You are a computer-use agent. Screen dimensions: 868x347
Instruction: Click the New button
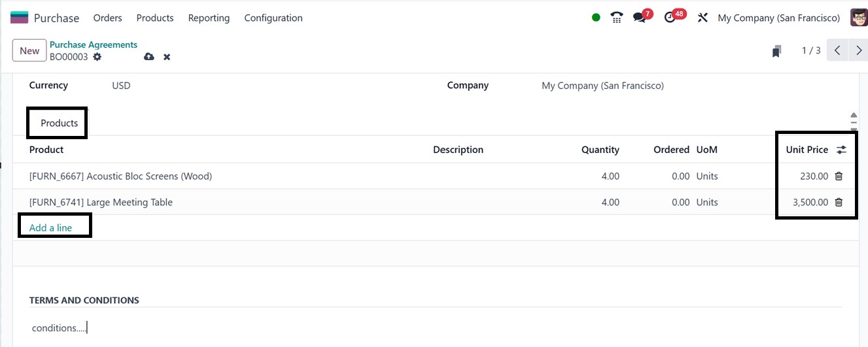(29, 51)
